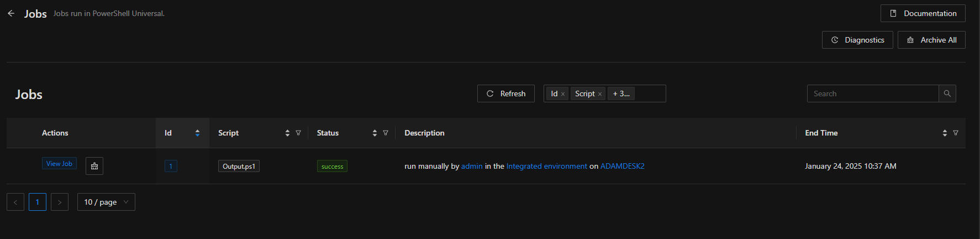Screen dimensions: 980x239
Task: Open the View Job button
Action: (59, 164)
